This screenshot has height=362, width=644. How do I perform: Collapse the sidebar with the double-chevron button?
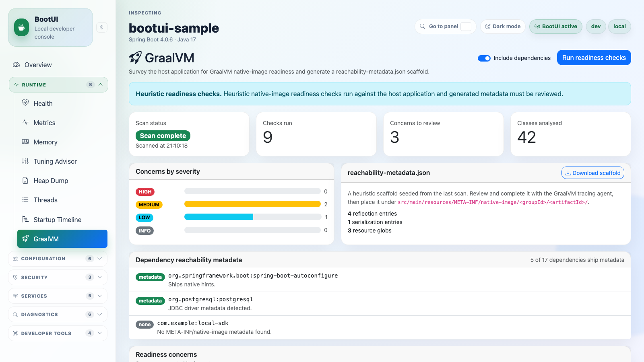click(101, 27)
